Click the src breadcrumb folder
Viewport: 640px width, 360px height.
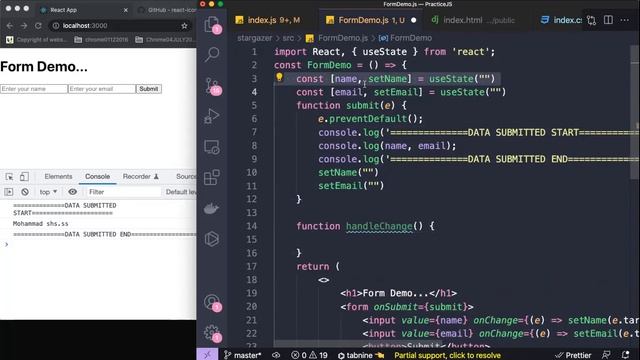click(x=288, y=38)
